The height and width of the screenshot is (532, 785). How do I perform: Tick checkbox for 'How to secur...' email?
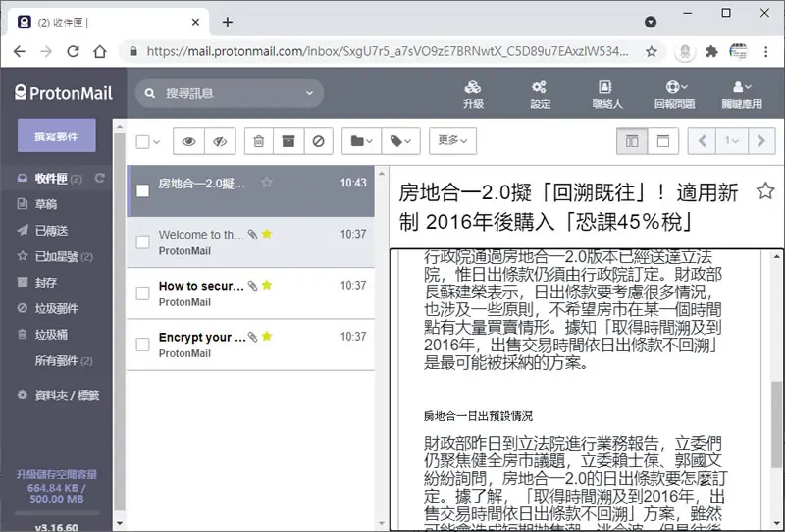[142, 293]
